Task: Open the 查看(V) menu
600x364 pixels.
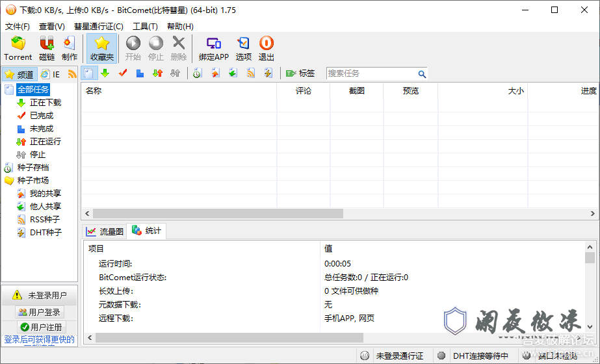Action: click(x=52, y=27)
